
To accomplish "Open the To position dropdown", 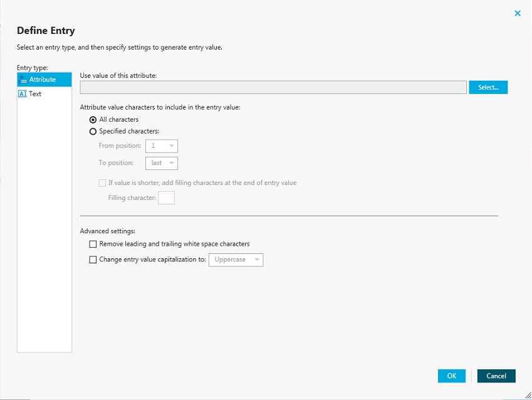I will [162, 164].
